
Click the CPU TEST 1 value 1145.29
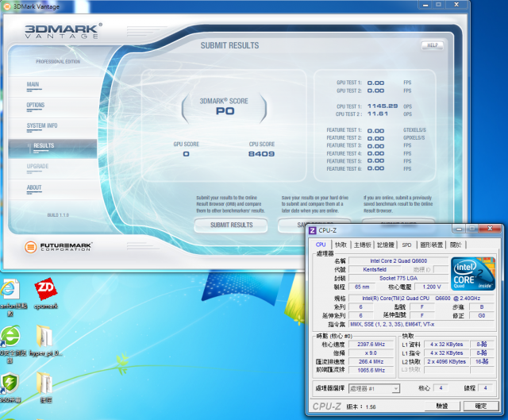(383, 106)
